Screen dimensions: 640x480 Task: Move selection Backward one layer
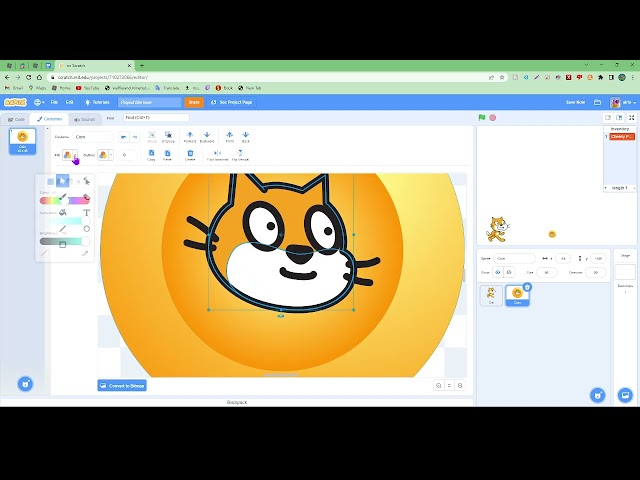tap(207, 137)
